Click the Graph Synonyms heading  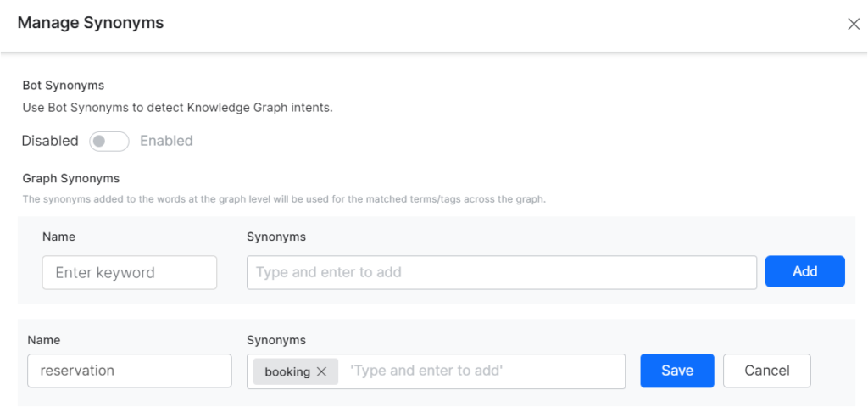(x=70, y=178)
